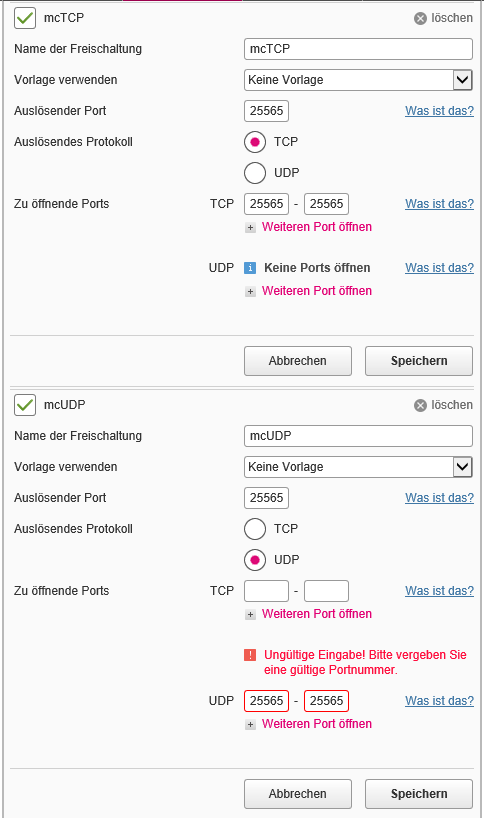Click the empty TCP start port field in mcUDP

click(267, 591)
